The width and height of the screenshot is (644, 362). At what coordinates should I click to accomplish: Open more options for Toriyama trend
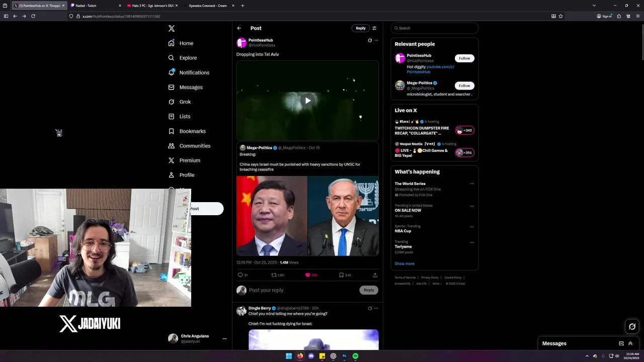tap(472, 242)
